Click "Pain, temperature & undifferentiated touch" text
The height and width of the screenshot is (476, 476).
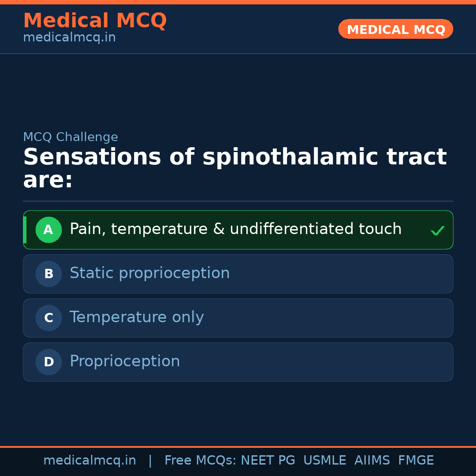235,229
